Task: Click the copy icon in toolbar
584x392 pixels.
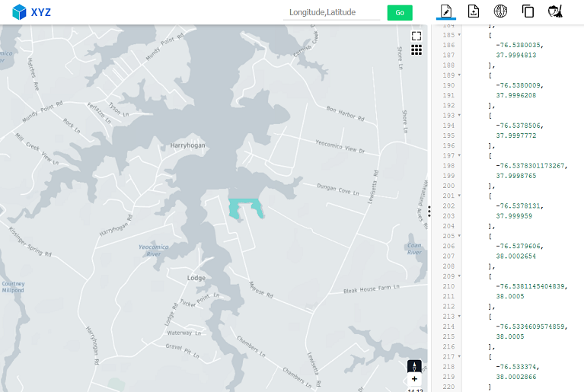Action: click(528, 11)
